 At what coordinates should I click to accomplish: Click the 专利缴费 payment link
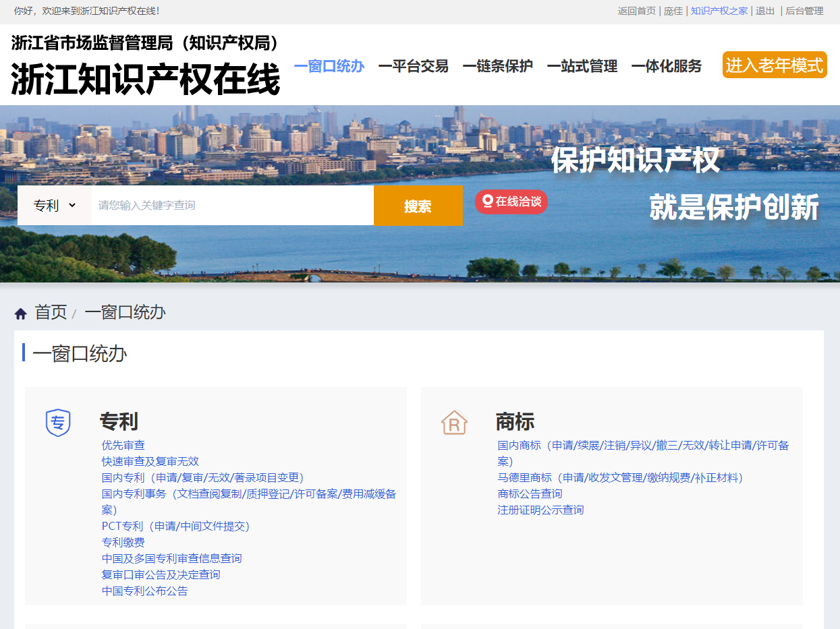123,542
